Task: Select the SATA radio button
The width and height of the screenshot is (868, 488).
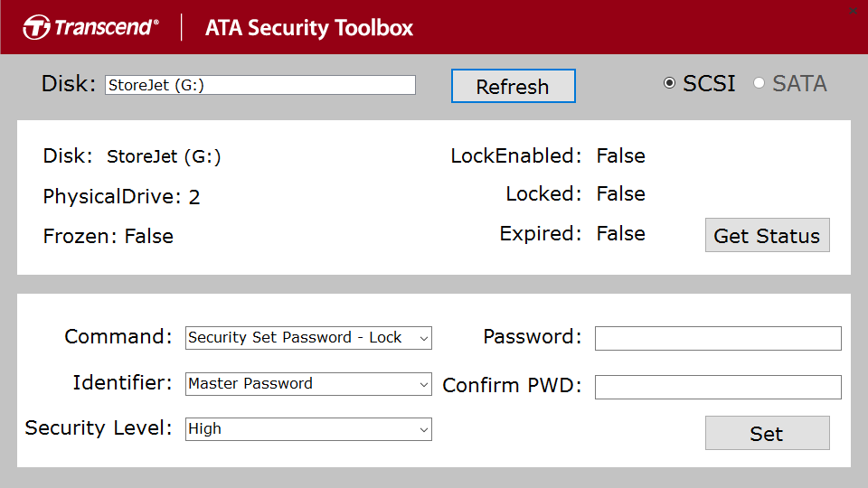Action: (x=759, y=83)
